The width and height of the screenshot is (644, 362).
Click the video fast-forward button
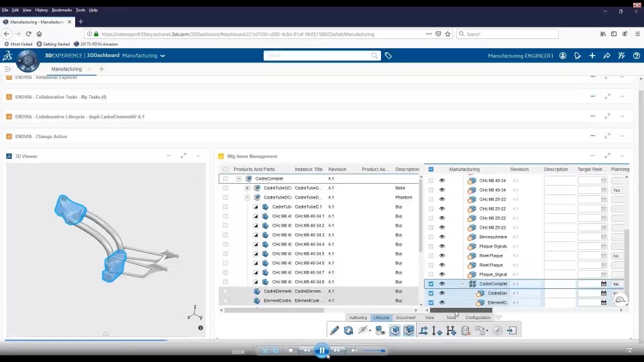(x=337, y=351)
